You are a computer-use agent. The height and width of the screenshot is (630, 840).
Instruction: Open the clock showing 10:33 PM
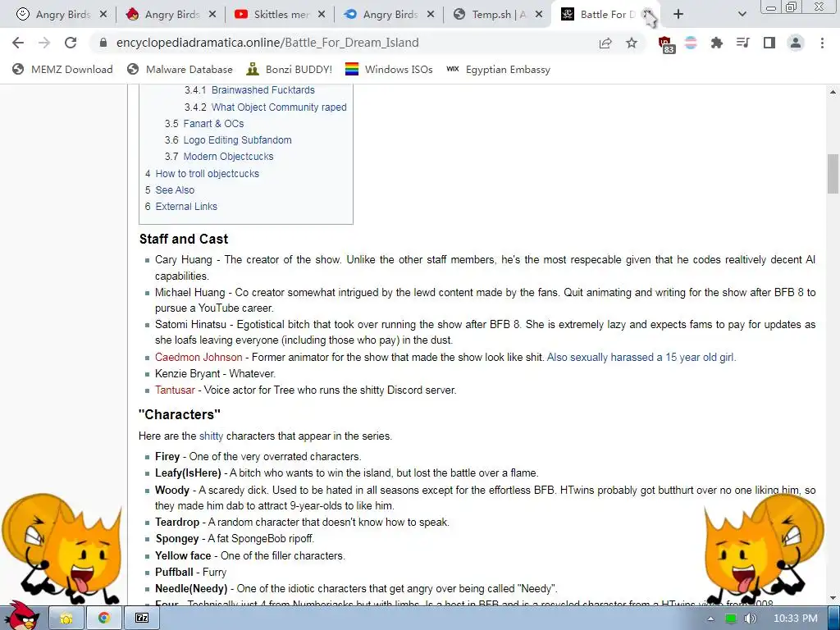tap(796, 619)
